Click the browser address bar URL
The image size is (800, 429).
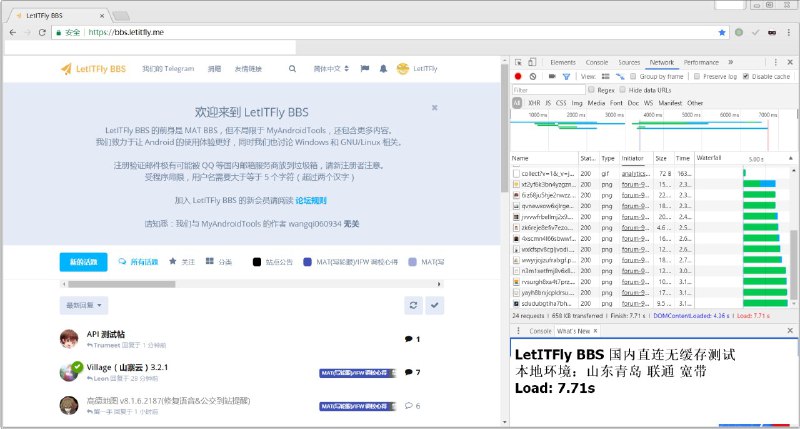tap(126, 32)
